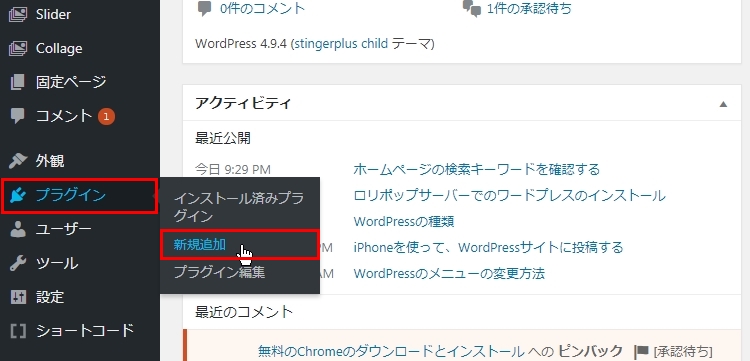Click the プラグイン plug icon
This screenshot has width=750, height=361.
pyautogui.click(x=18, y=195)
